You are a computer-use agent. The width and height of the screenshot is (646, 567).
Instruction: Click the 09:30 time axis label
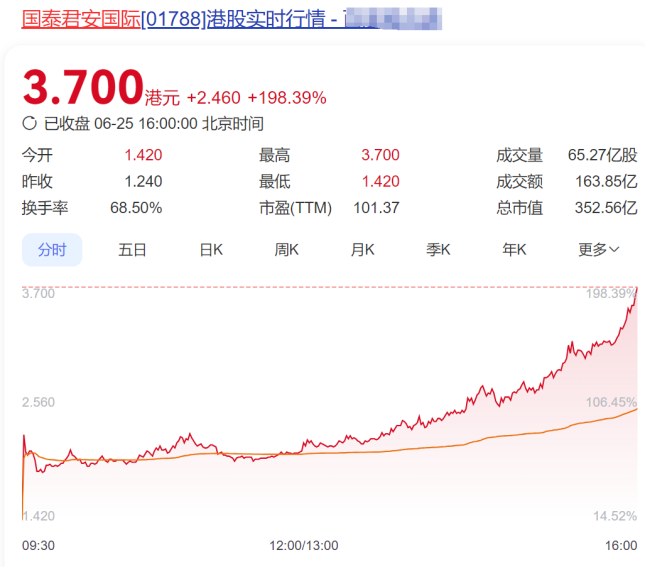[38, 546]
